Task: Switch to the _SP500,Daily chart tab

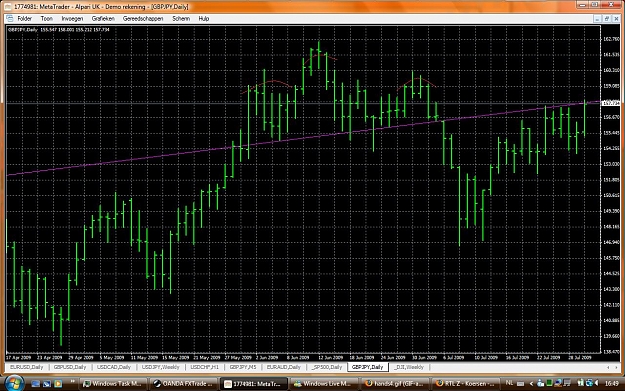Action: (326, 367)
